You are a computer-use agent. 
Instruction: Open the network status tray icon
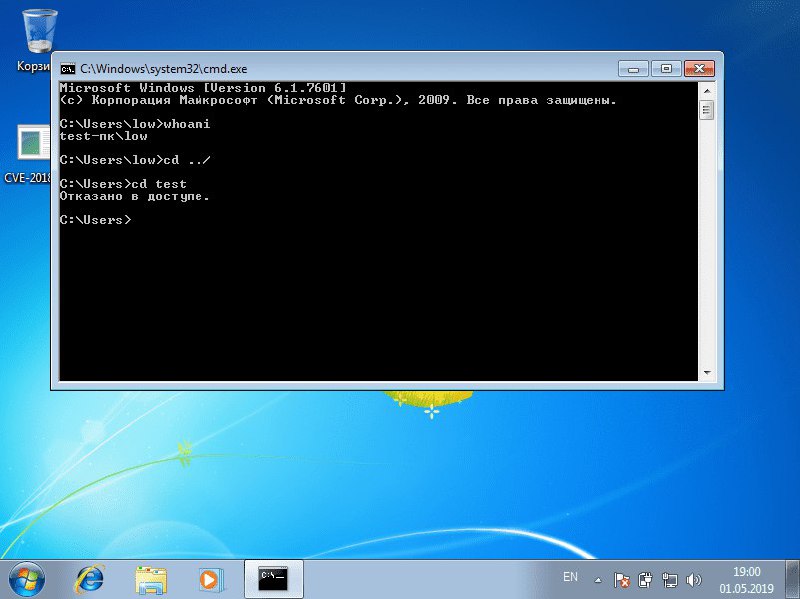click(x=669, y=580)
